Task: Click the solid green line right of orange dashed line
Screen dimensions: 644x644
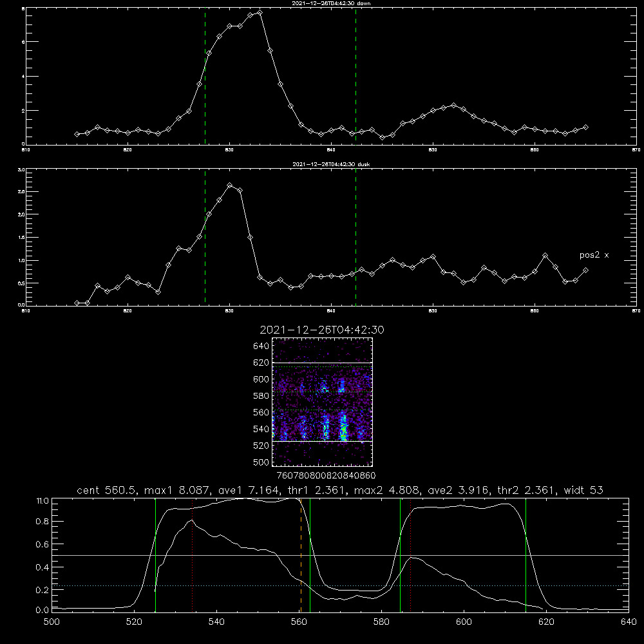Action: [x=310, y=555]
